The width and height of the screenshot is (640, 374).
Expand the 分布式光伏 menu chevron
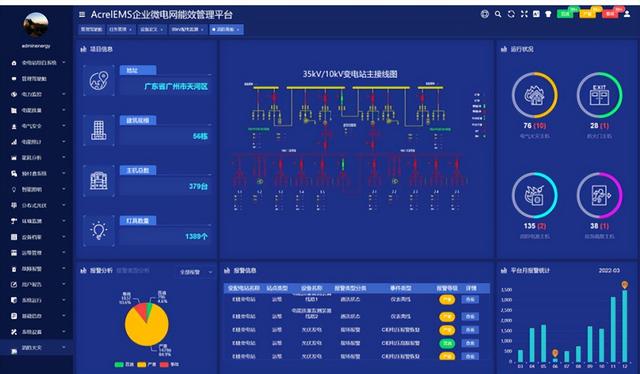[x=64, y=205]
